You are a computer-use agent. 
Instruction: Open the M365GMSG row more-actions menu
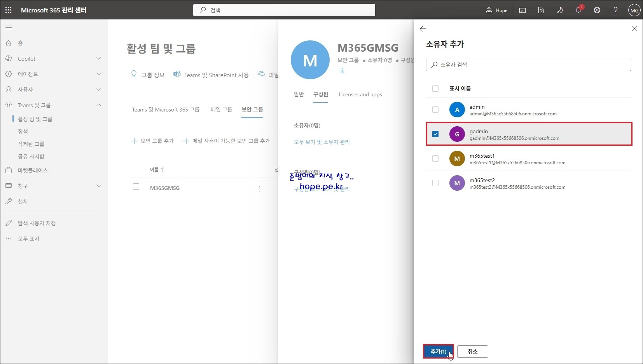[x=260, y=188]
